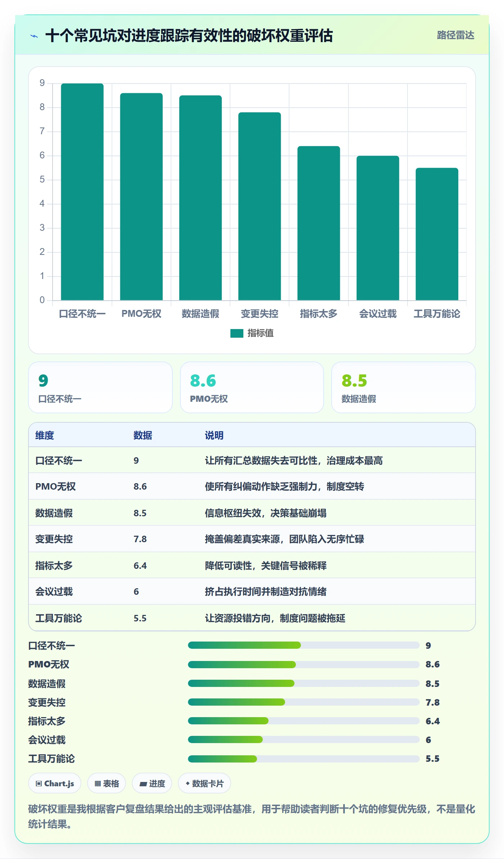Click the 表格 tag chip
The width and height of the screenshot is (504, 859).
tap(107, 783)
